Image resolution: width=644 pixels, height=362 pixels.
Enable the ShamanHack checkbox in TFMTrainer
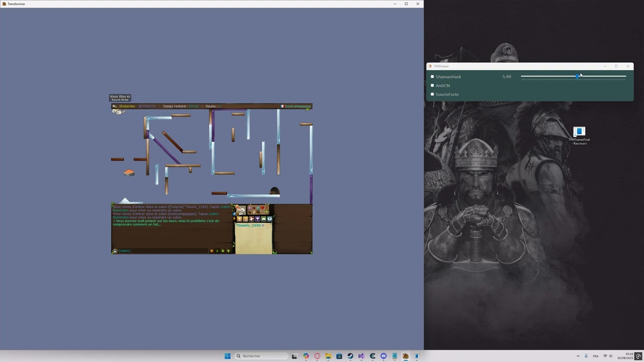(x=432, y=77)
